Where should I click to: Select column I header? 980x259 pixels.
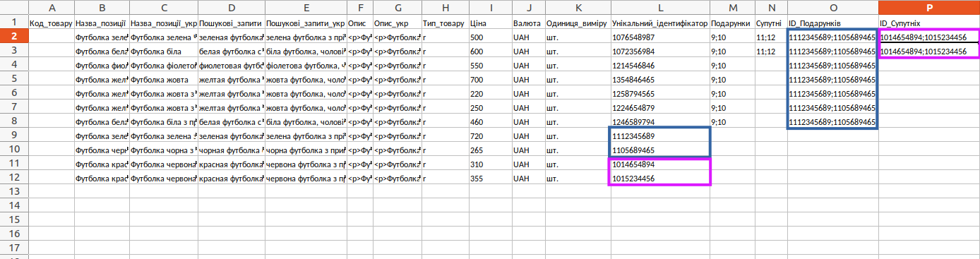point(490,7)
